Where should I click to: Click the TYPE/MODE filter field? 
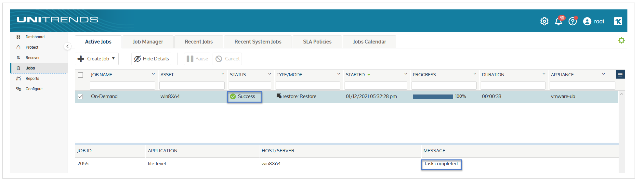click(308, 85)
